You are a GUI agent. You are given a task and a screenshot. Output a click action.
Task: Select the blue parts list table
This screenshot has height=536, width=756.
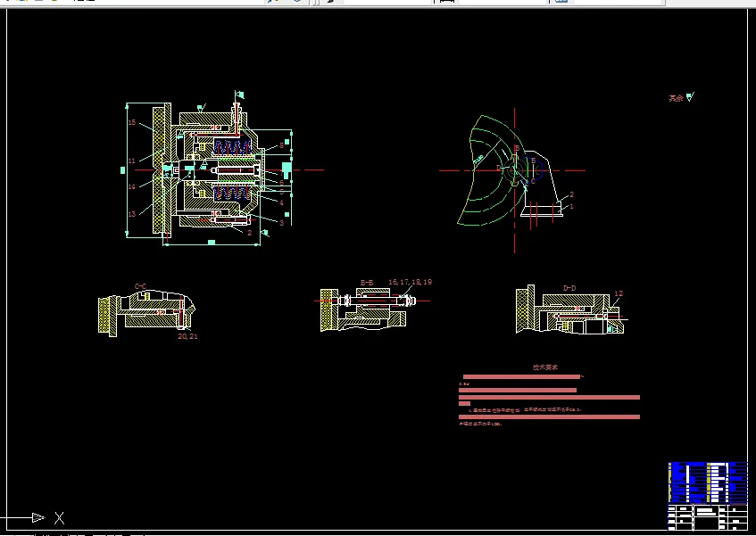pos(708,482)
